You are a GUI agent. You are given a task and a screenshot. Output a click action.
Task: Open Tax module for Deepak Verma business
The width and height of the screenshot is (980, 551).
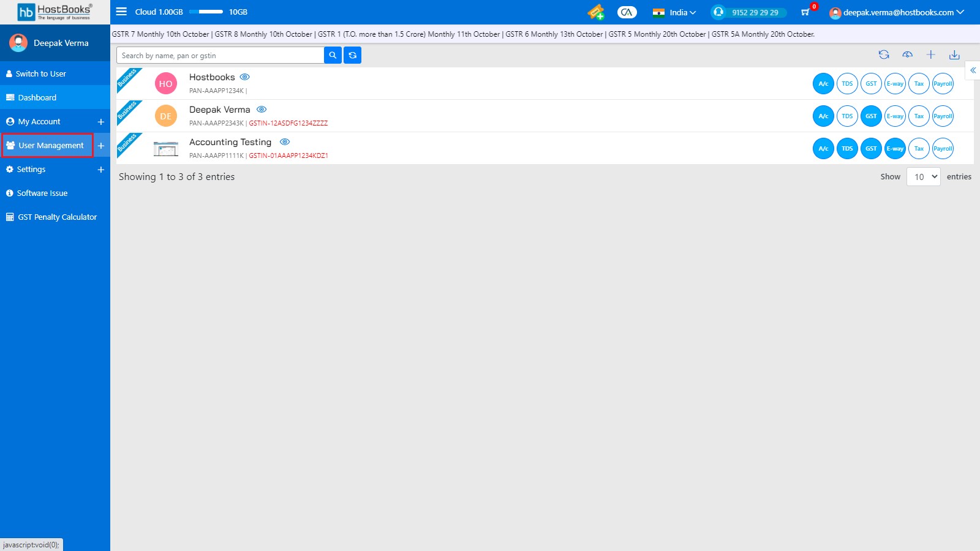tap(919, 116)
